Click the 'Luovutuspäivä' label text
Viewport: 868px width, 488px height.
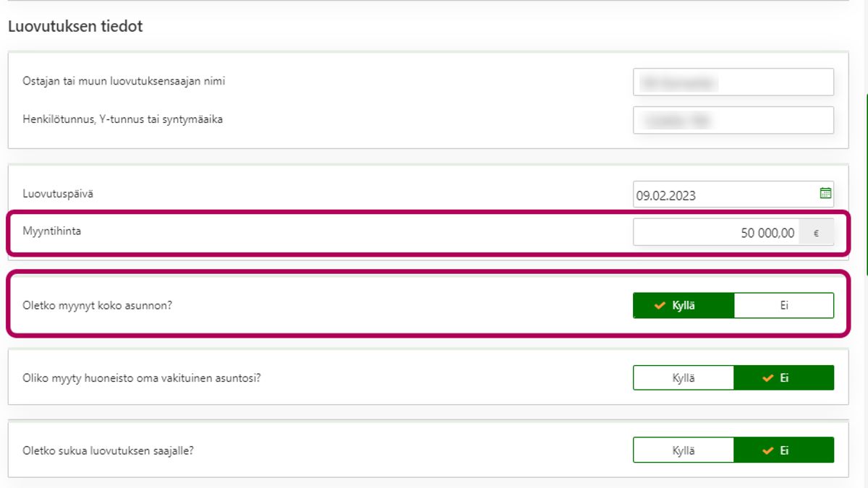click(x=58, y=194)
